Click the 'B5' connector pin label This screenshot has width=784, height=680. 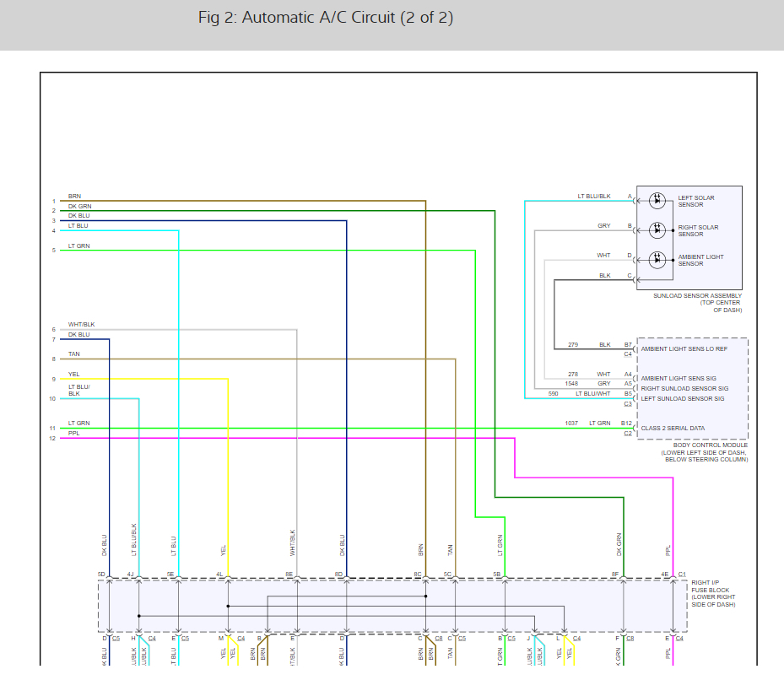pos(628,394)
